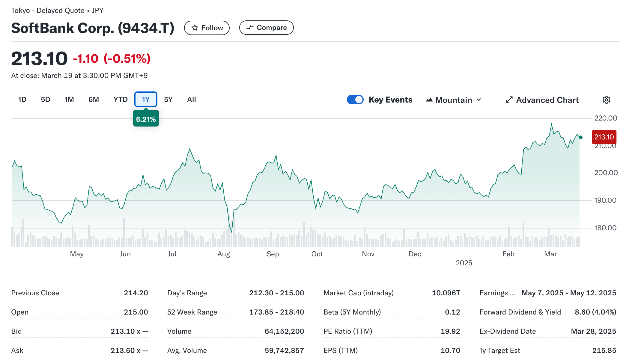Switch to the 1M range
The image size is (629, 364).
(69, 100)
